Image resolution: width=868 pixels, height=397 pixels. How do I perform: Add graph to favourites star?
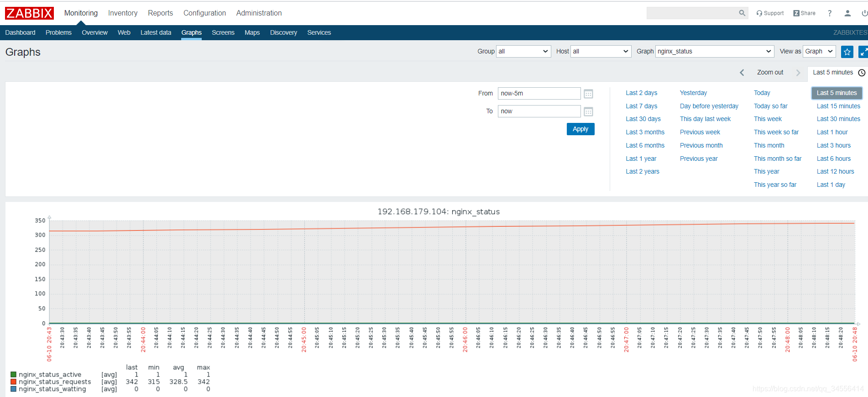(x=847, y=52)
